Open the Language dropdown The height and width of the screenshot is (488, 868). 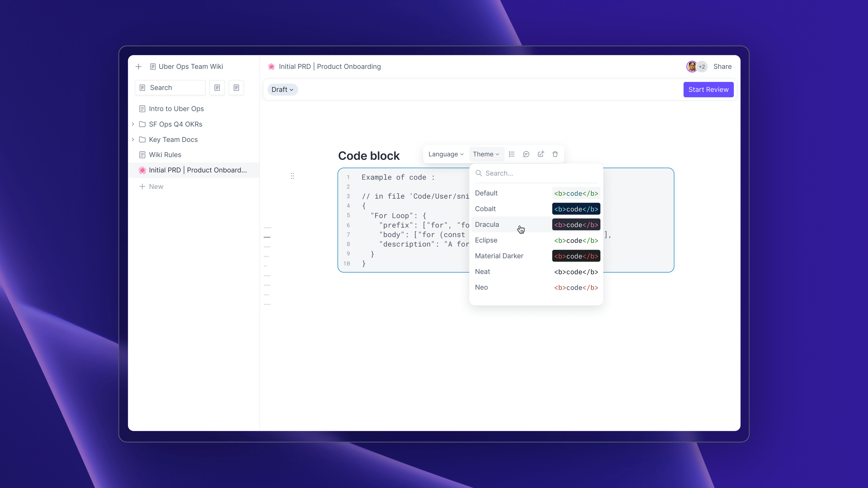pos(445,154)
